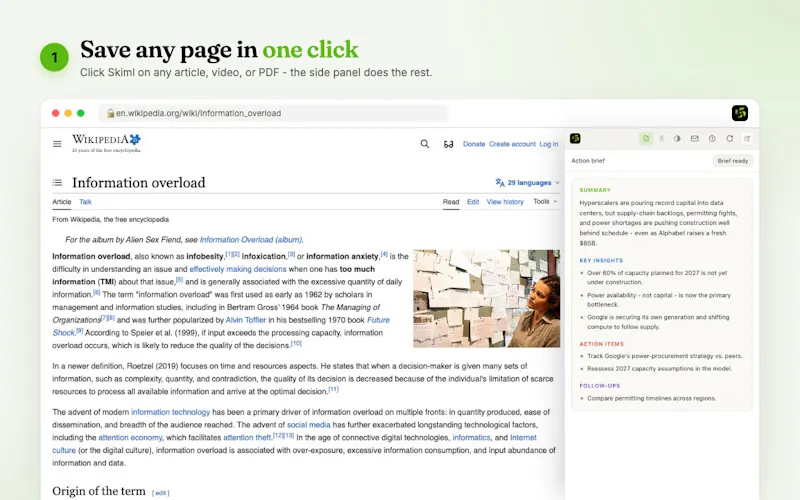Open the View history tab
Screen dimensions: 800x500
click(505, 202)
